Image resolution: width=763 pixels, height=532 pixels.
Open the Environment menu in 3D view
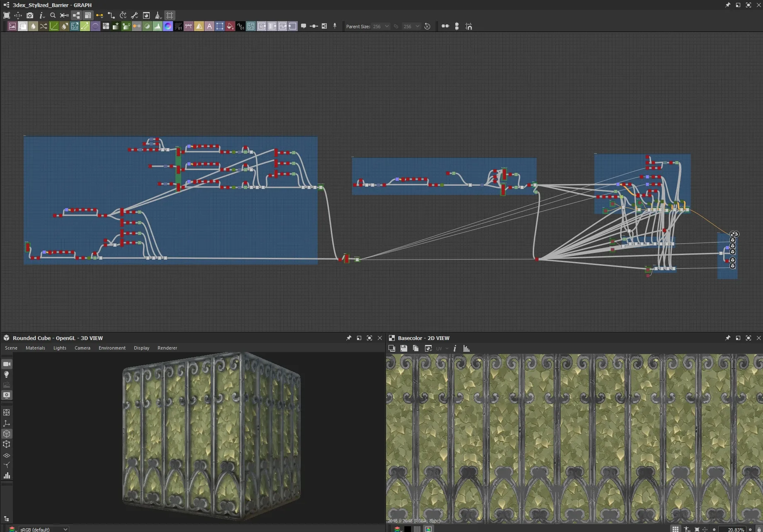pyautogui.click(x=112, y=348)
